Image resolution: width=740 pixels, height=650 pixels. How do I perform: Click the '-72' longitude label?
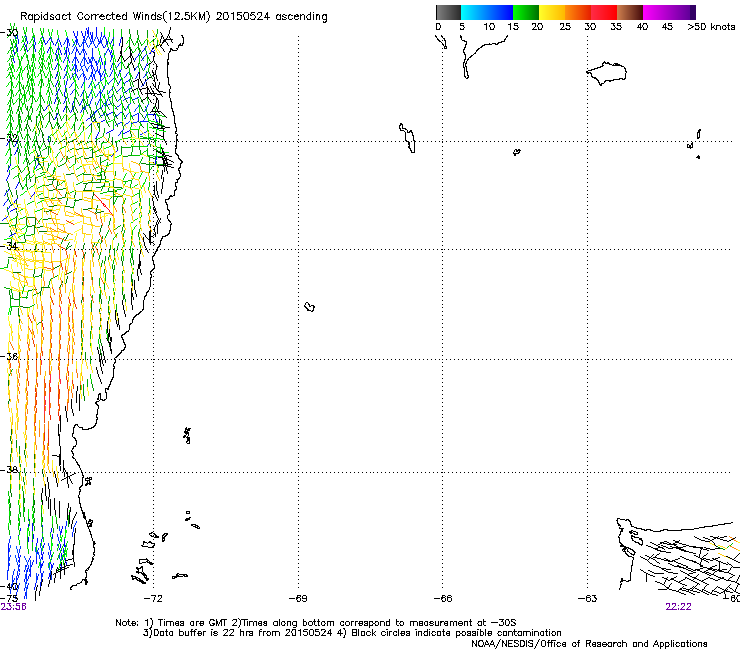click(x=153, y=599)
